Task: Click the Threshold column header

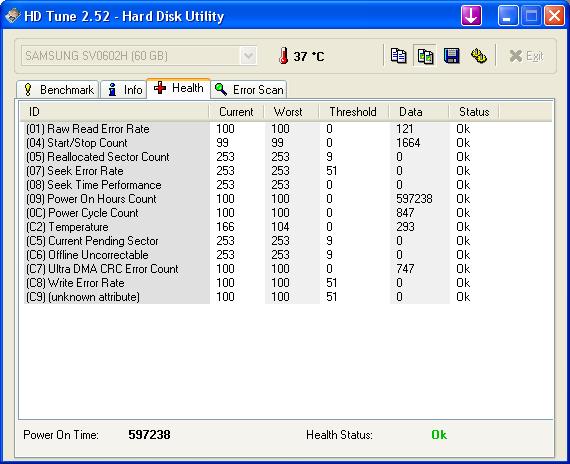Action: 353,112
